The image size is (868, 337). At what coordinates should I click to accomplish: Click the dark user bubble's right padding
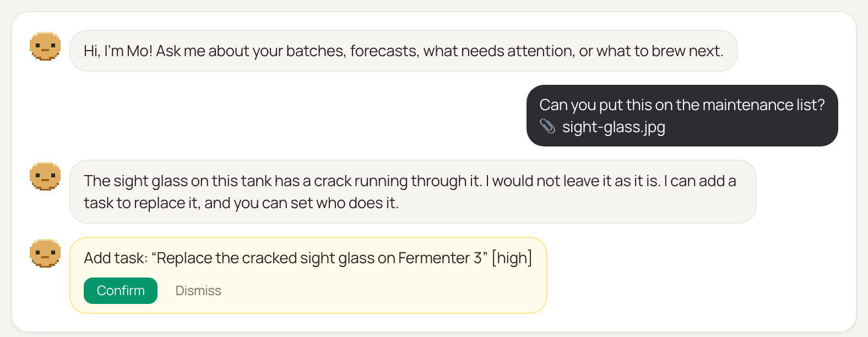point(832,116)
